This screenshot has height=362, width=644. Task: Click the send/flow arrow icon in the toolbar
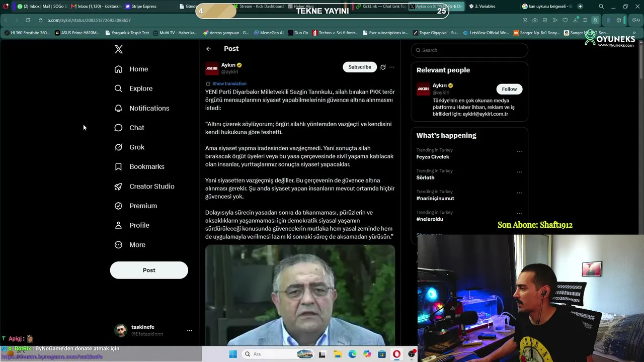click(x=555, y=20)
